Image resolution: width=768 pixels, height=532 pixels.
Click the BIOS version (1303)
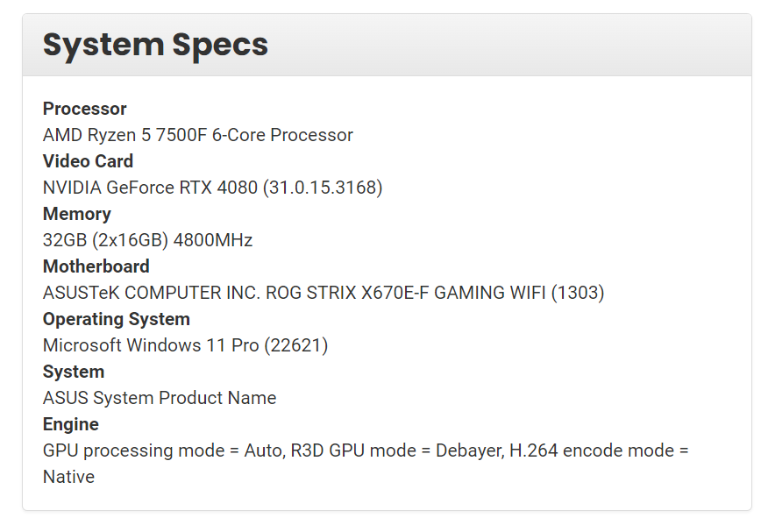coord(578,293)
